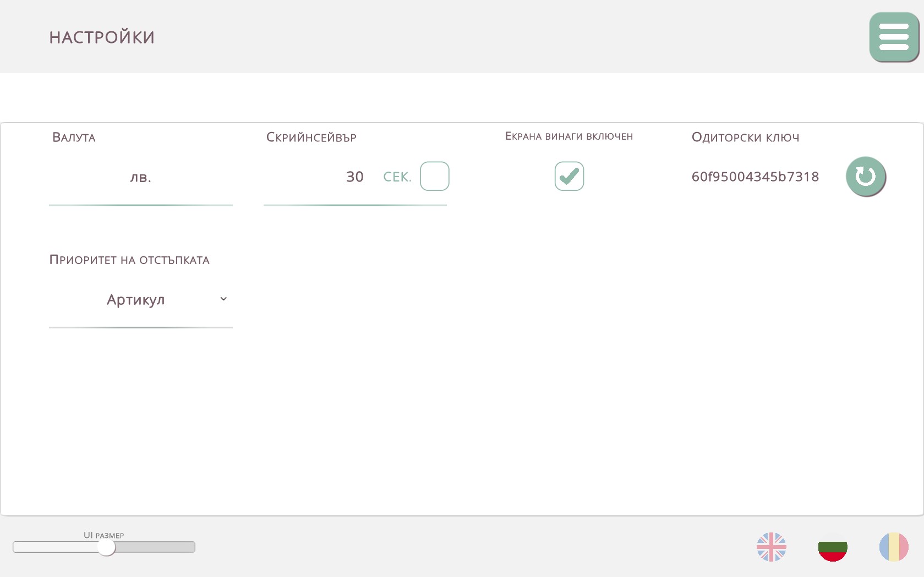Open the Артикул dropdown selection
The width and height of the screenshot is (924, 577).
click(x=136, y=300)
